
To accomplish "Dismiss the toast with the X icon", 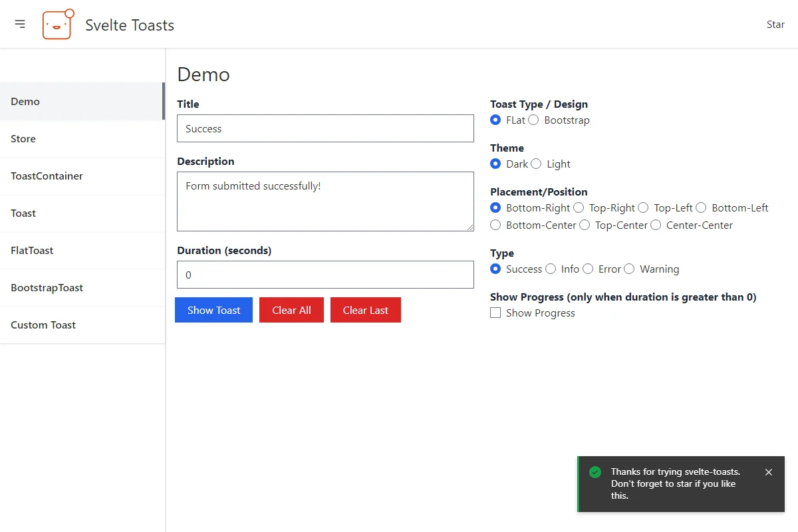I will click(769, 472).
